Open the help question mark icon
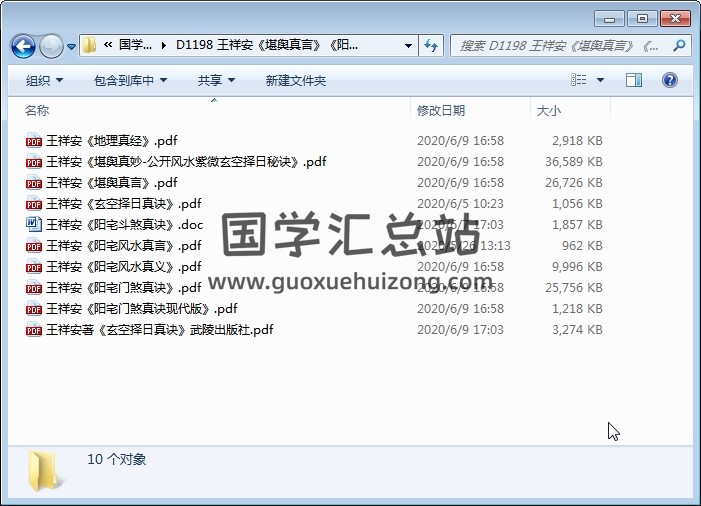701x506 pixels. click(670, 80)
